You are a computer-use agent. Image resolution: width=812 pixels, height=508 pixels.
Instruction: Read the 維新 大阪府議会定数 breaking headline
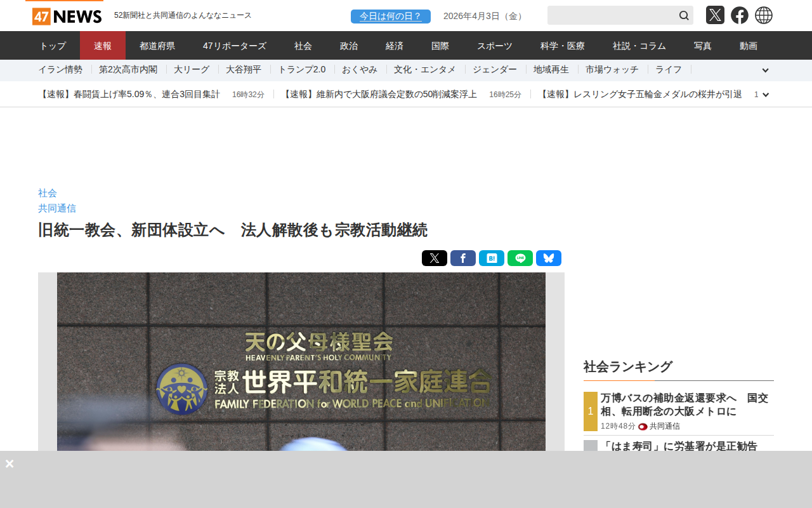click(379, 95)
